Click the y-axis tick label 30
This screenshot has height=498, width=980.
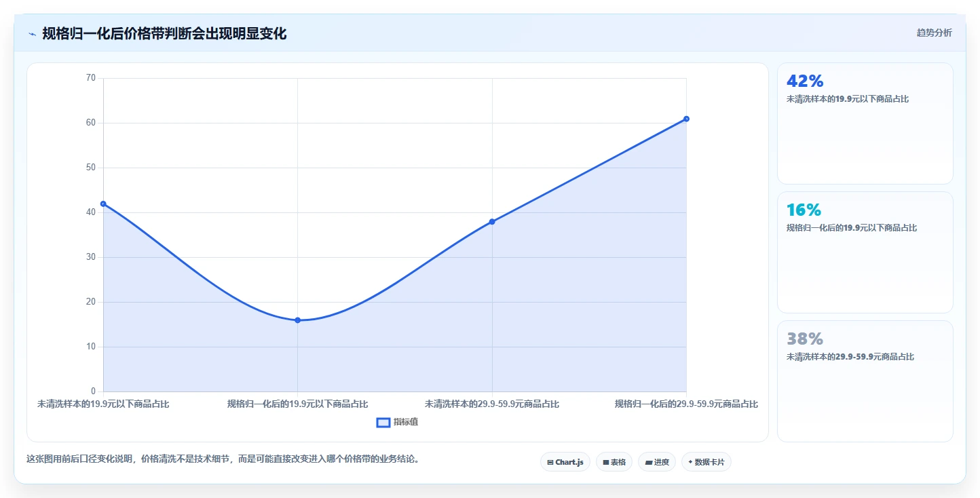coord(91,257)
